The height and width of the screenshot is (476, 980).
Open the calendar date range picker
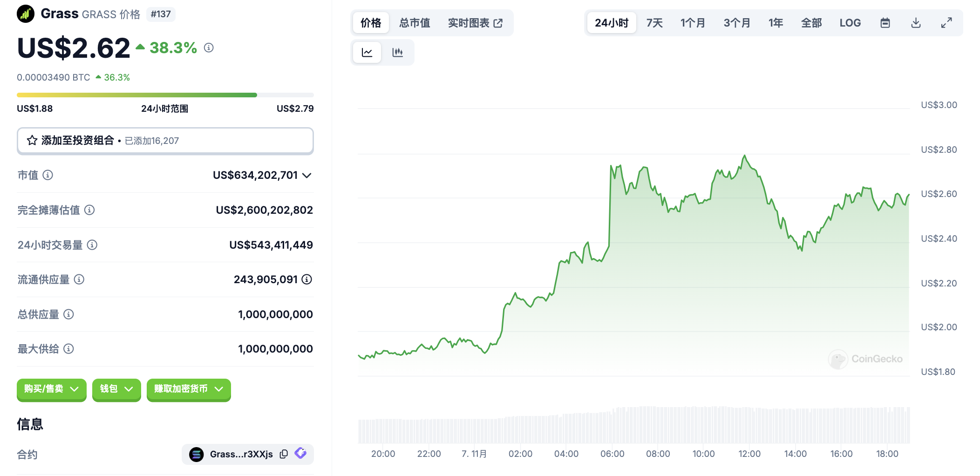(x=885, y=23)
